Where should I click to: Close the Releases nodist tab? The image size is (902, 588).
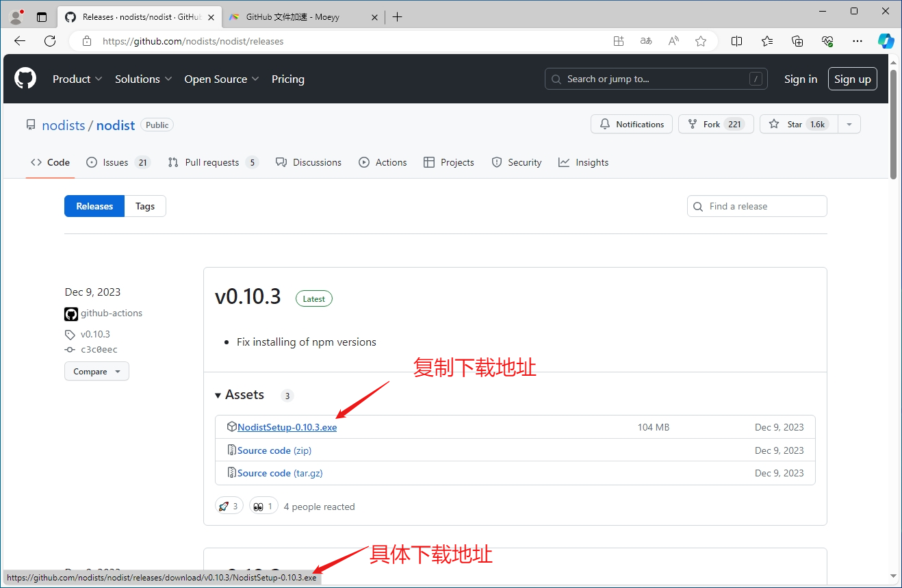click(x=211, y=17)
